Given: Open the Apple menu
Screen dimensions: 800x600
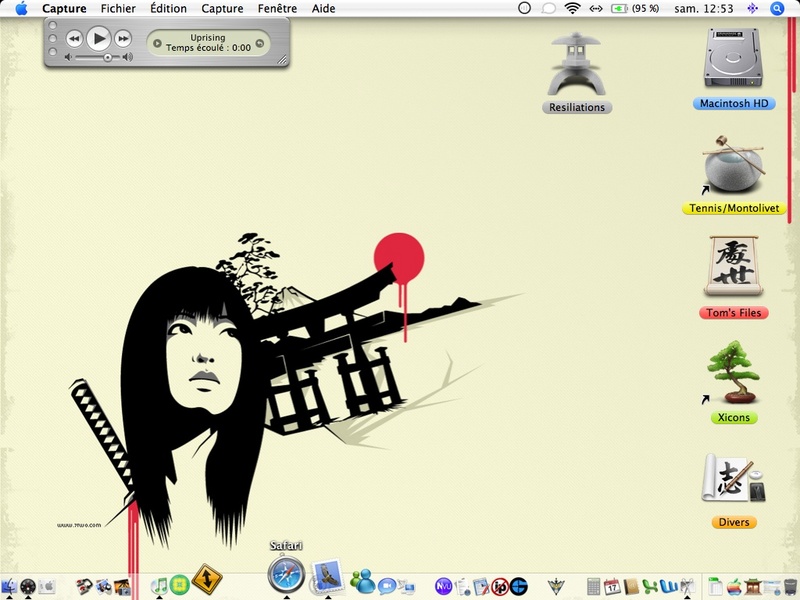Looking at the screenshot, I should pyautogui.click(x=21, y=8).
